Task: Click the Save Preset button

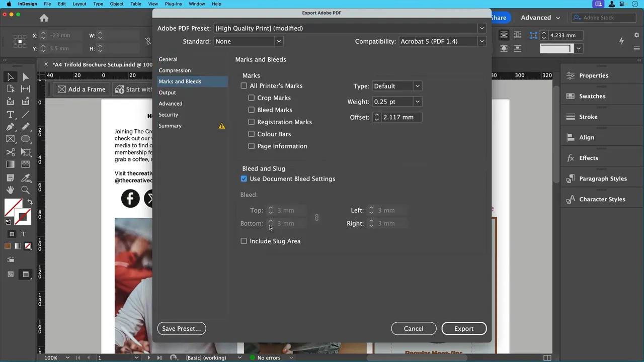Action: click(181, 328)
